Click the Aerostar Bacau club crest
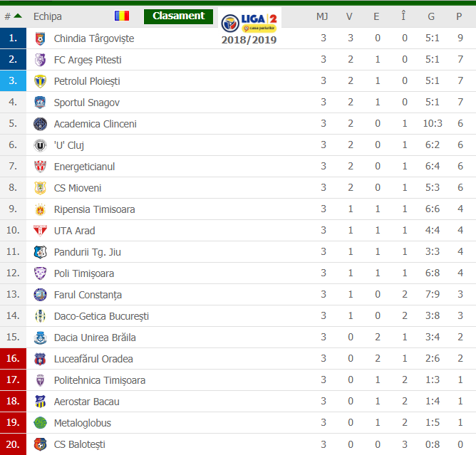The height and width of the screenshot is (455, 476). point(40,402)
